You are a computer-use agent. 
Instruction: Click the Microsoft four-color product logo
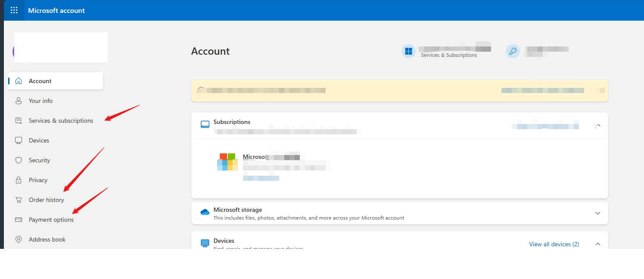pos(227,162)
